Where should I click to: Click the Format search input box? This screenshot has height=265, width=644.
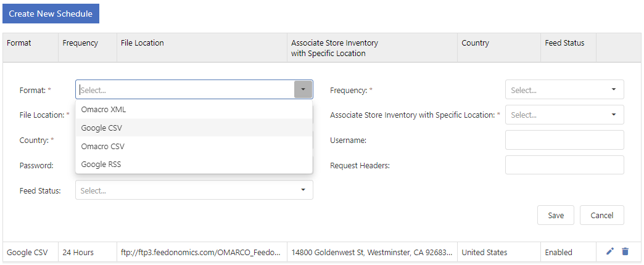(185, 90)
